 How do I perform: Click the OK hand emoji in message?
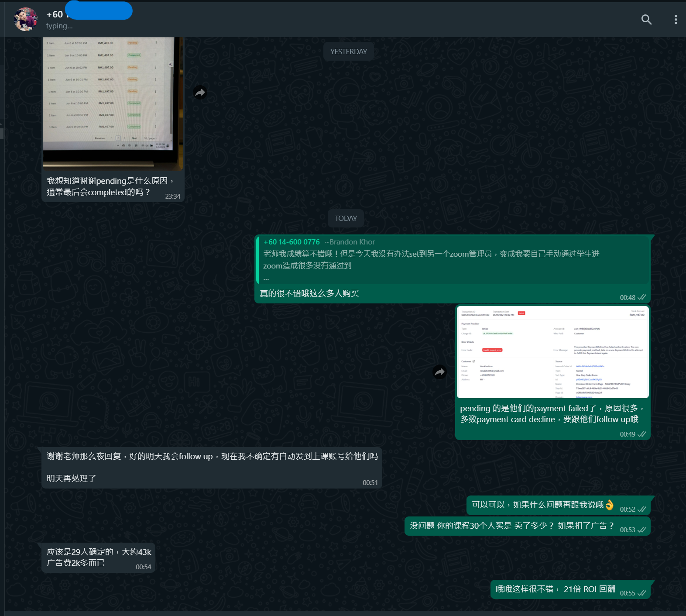[x=609, y=505]
